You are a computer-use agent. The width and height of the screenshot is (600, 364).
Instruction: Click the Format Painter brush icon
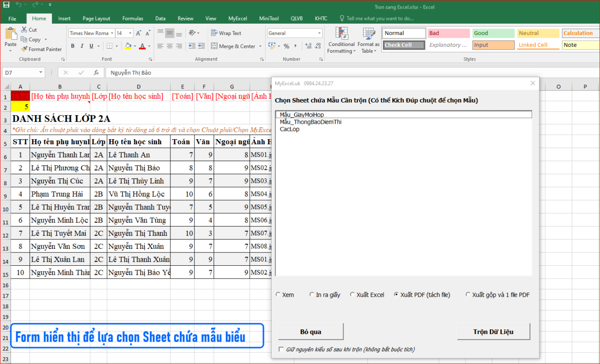tap(24, 49)
